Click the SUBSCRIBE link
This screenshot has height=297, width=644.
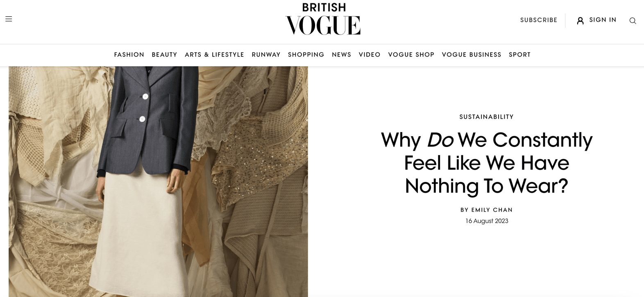tap(538, 20)
